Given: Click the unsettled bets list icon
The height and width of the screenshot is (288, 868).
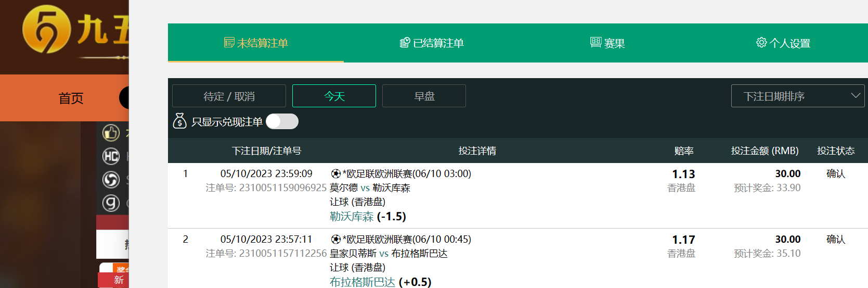Looking at the screenshot, I should [229, 43].
